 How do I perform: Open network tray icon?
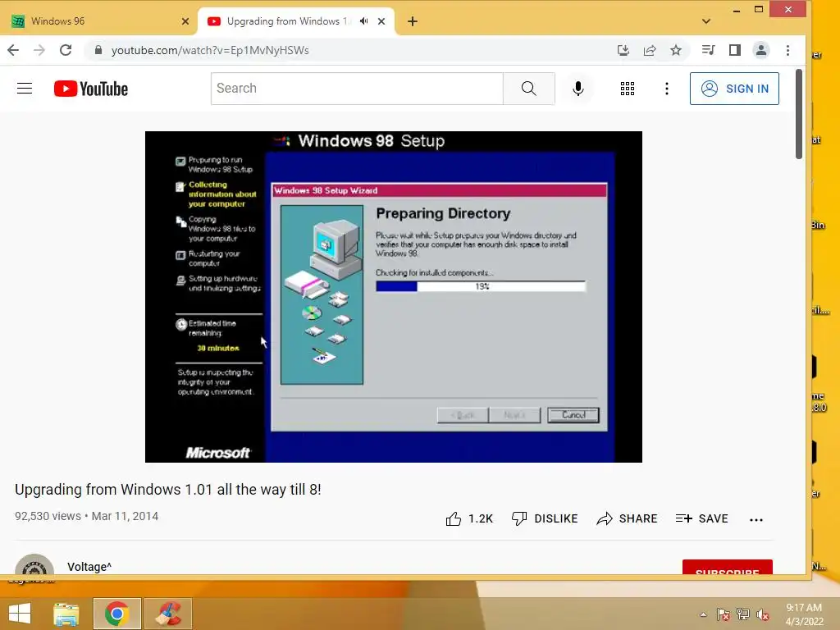point(743,614)
